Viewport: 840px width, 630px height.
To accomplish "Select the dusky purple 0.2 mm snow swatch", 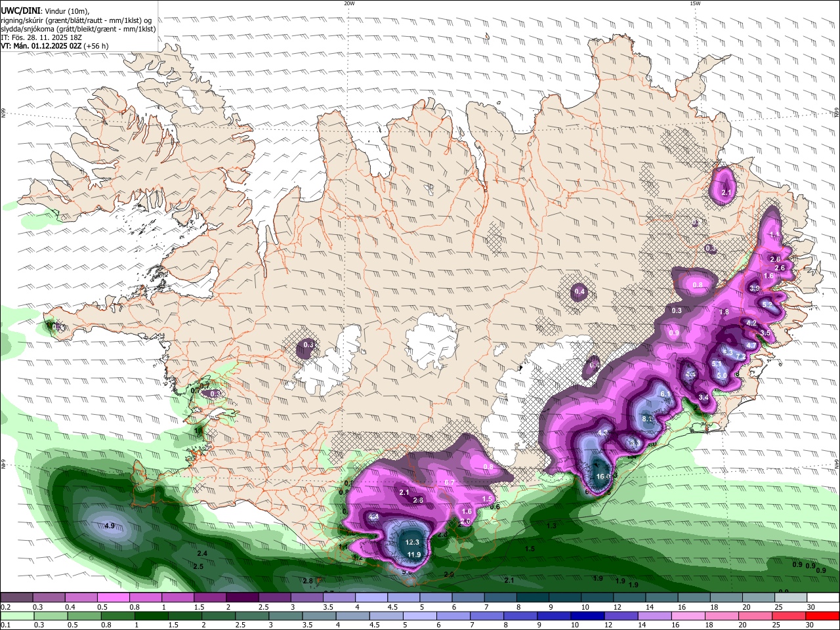I will [16, 597].
